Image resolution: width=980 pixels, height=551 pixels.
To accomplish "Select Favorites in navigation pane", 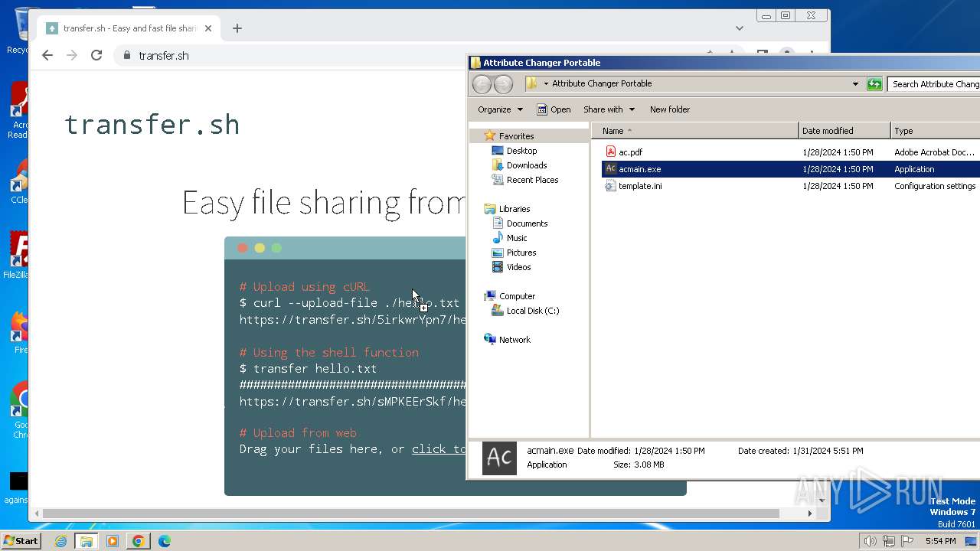I will click(516, 136).
